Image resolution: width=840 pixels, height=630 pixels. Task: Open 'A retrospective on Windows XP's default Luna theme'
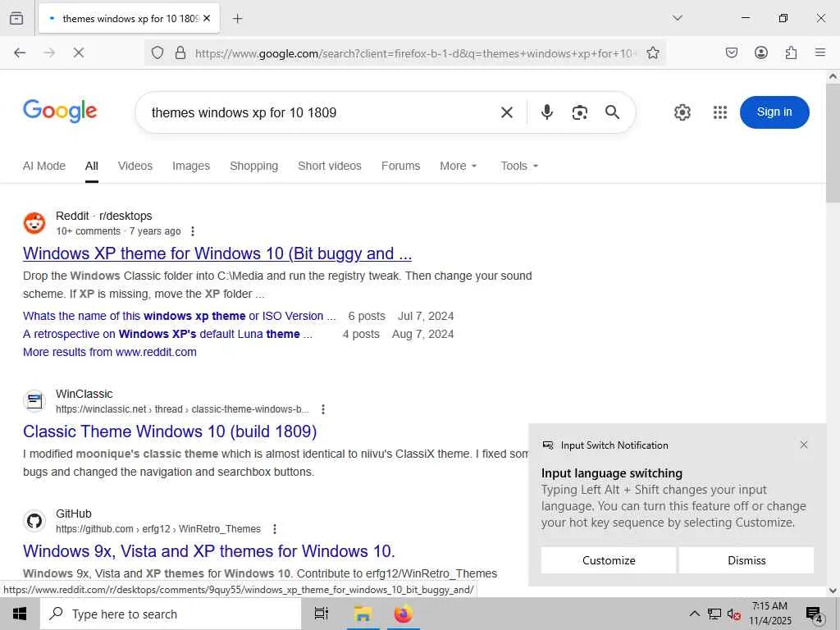[x=167, y=335]
